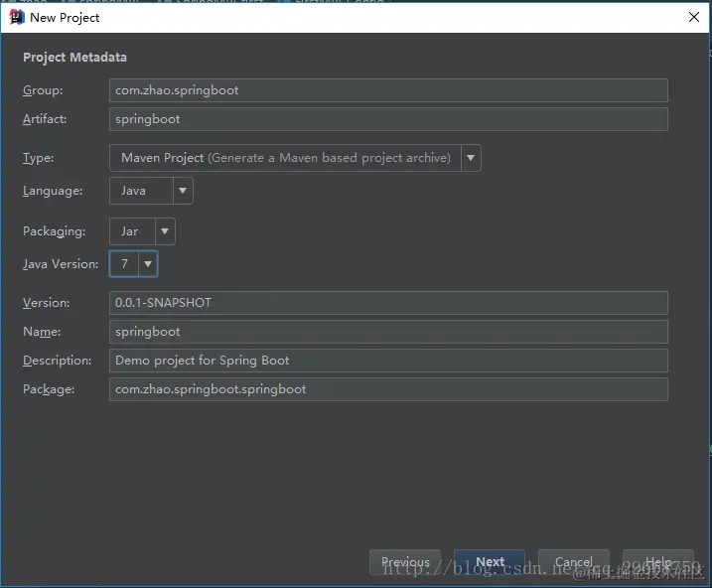Click the Java Version label

[x=61, y=264]
